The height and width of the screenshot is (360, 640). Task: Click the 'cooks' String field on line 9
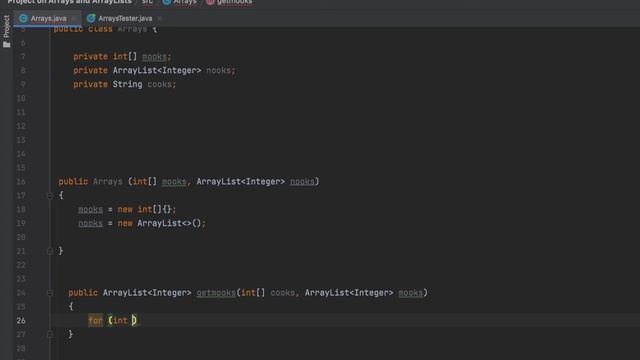tap(160, 84)
